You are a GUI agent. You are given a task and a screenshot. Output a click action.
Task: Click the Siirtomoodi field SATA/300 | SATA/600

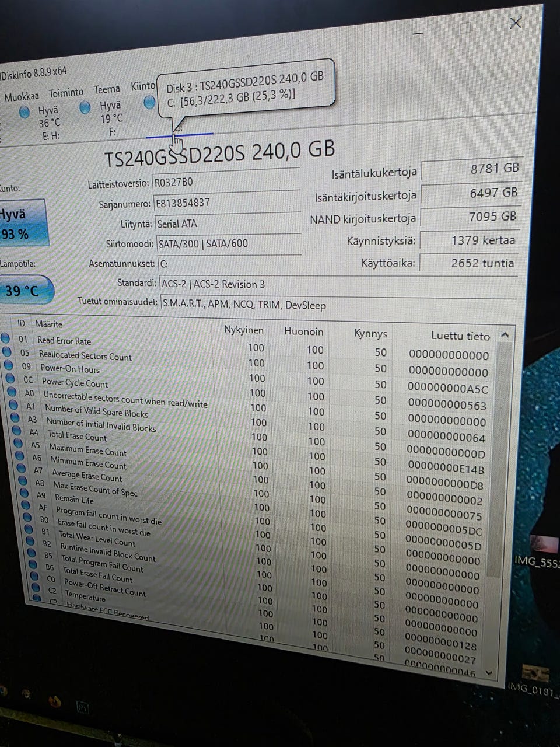[x=229, y=243]
